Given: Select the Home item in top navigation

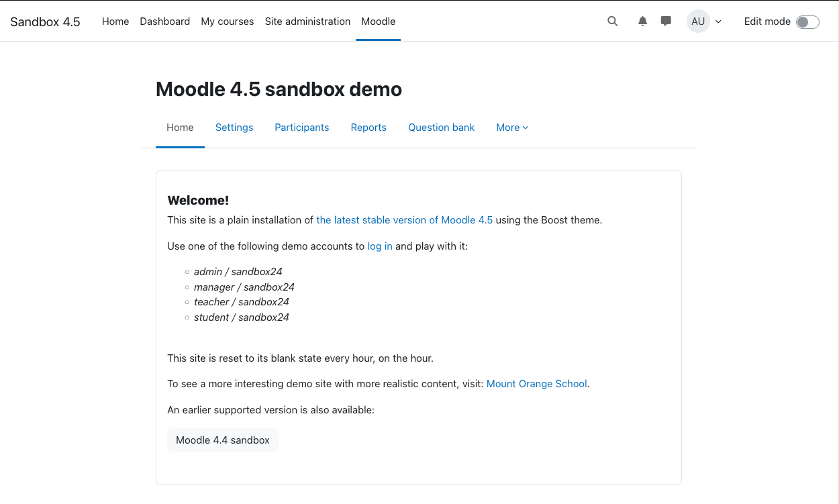Looking at the screenshot, I should point(115,21).
